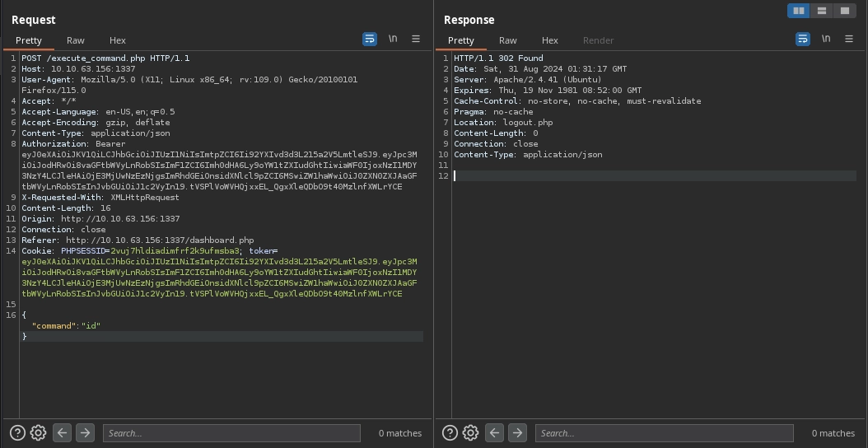Viewport: 868px width, 448px height.
Task: Switch Request view to Raw tab
Action: pos(76,40)
